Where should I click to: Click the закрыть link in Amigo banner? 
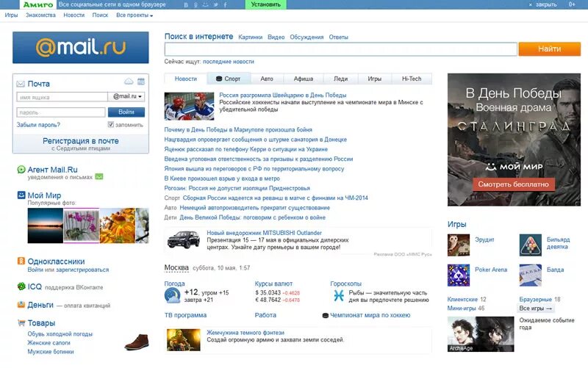545,5
